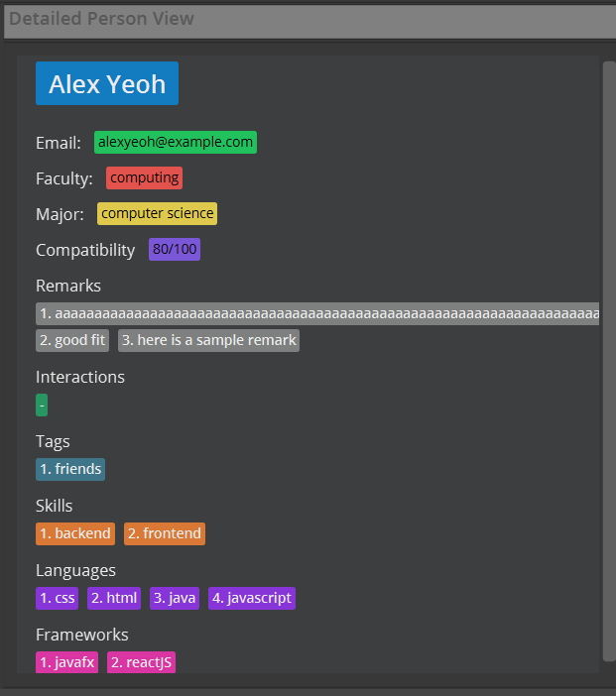Select the friends tag chip

70,469
